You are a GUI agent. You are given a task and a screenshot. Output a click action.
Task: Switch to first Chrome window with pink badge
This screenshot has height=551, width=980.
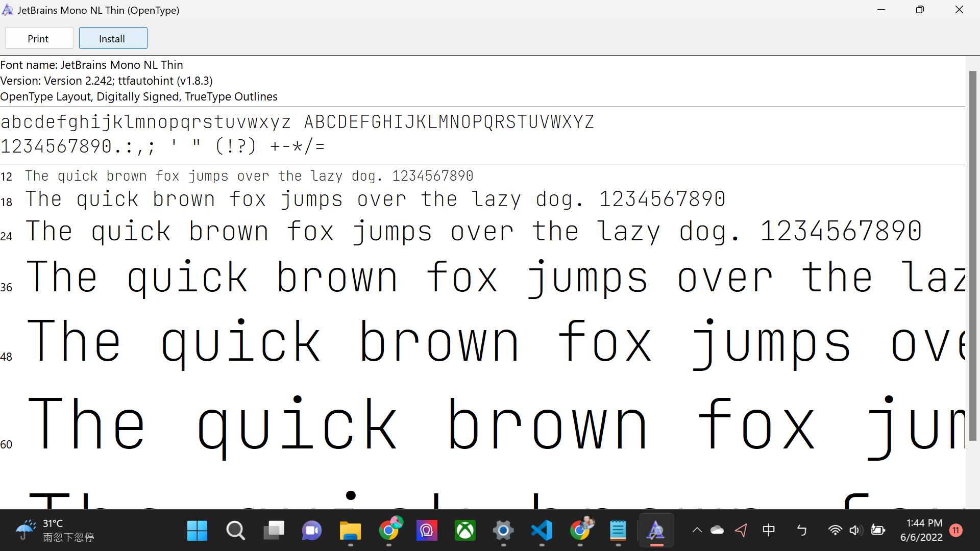tap(389, 530)
